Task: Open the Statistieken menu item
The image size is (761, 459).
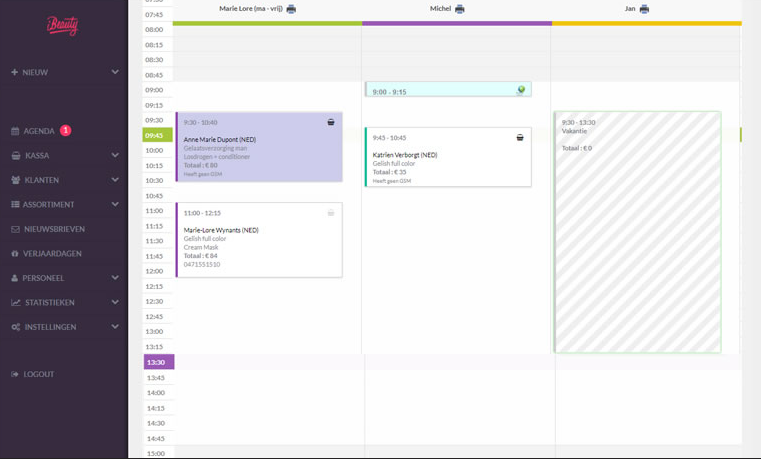Action: click(50, 303)
